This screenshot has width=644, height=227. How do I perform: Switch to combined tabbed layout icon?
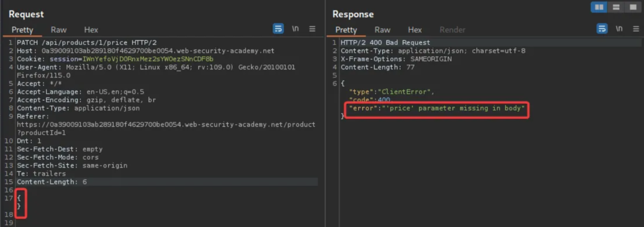tap(632, 8)
